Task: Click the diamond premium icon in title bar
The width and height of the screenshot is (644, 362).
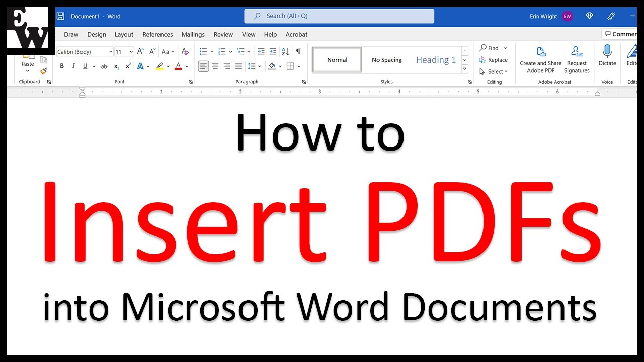Action: (590, 16)
